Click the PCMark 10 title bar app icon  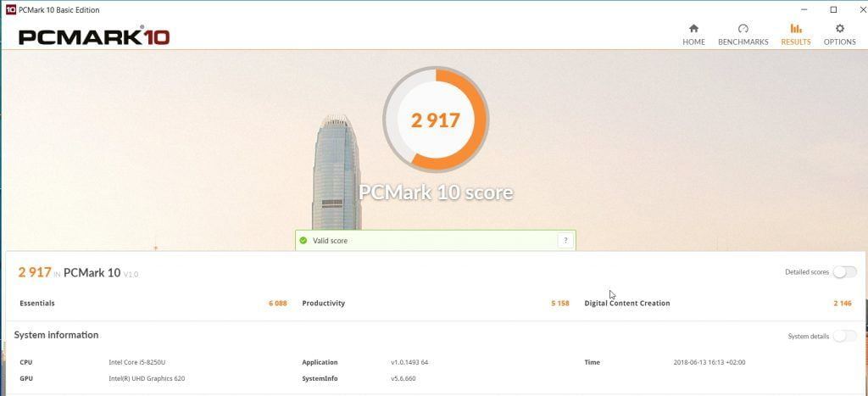[x=10, y=9]
